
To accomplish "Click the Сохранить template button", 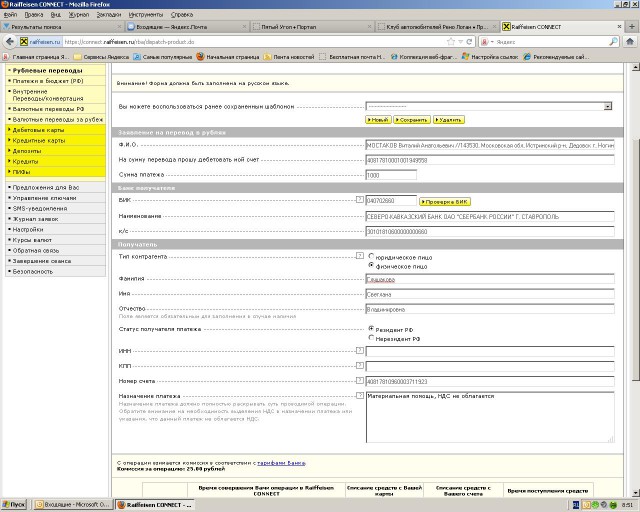I will 412,120.
